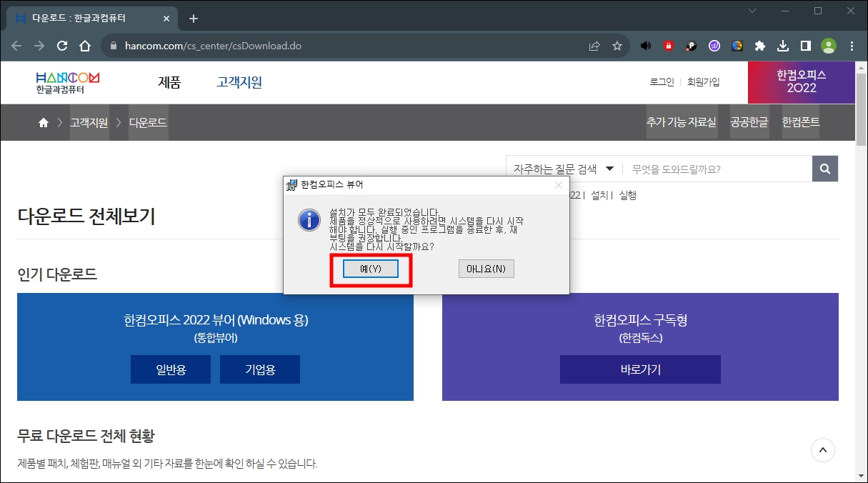Click the 실행 keyword link
The image size is (868, 483).
pos(627,195)
